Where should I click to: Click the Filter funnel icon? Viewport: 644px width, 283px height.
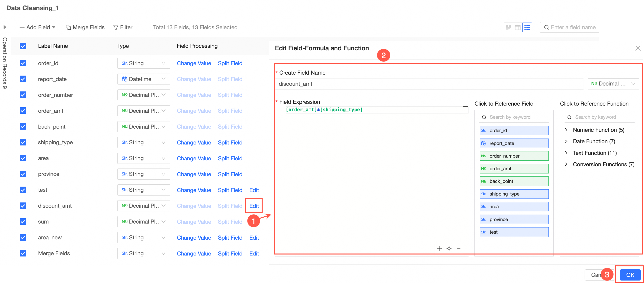pos(116,27)
